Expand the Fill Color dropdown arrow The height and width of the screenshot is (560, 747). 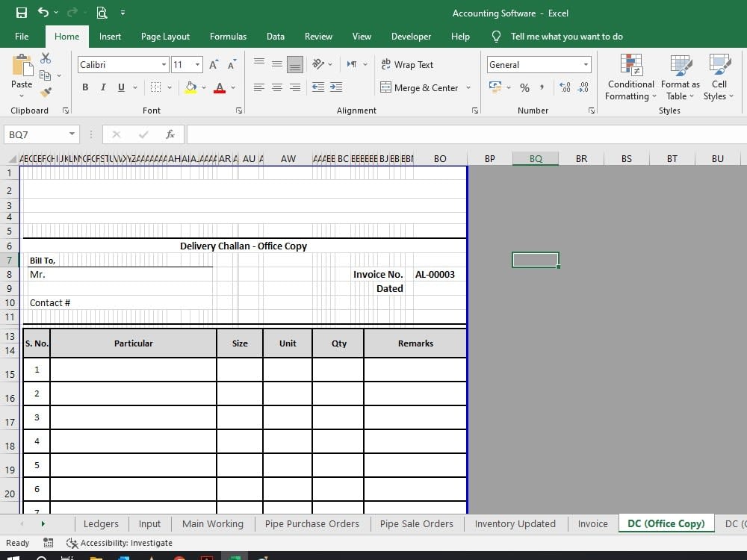[203, 87]
